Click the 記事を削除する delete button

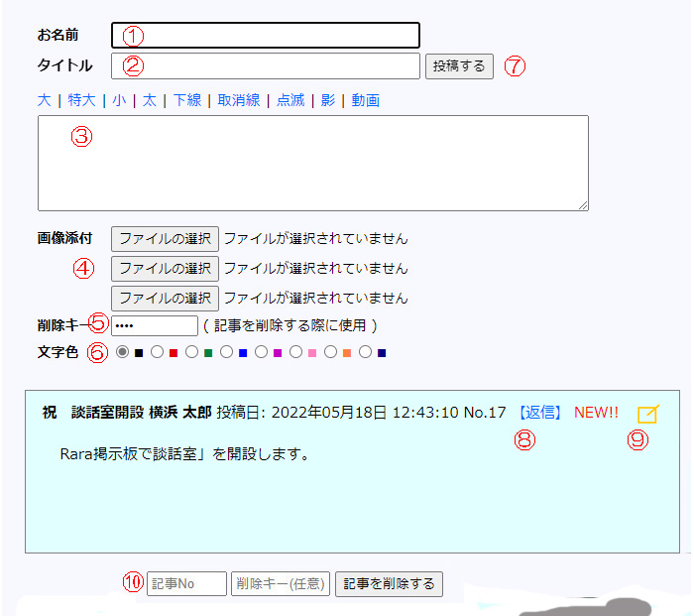389,583
